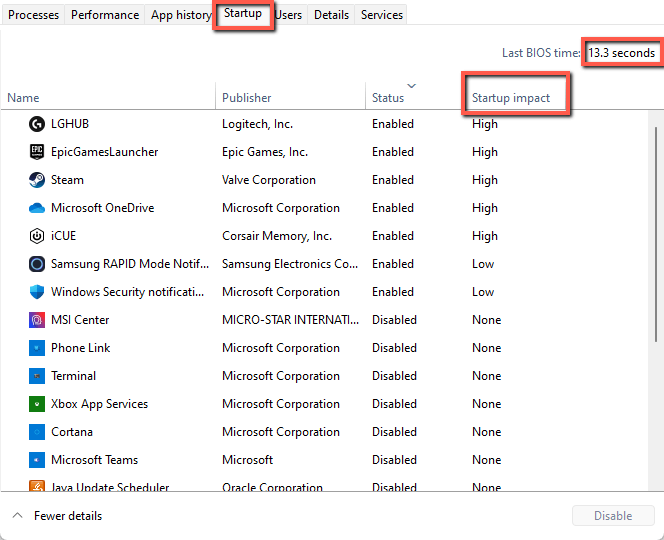664x540 pixels.
Task: Click the MSI Center icon
Action: point(37,320)
